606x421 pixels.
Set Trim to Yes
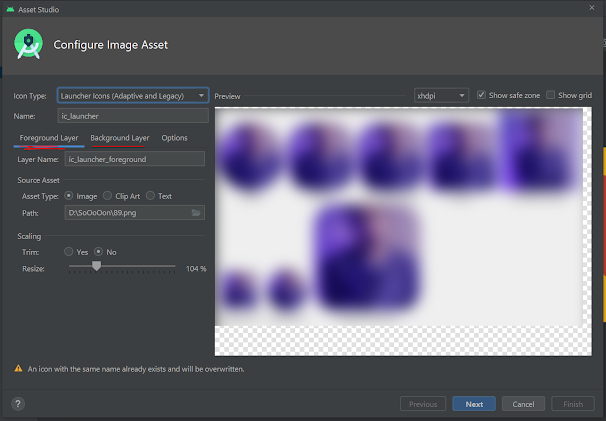coord(69,251)
